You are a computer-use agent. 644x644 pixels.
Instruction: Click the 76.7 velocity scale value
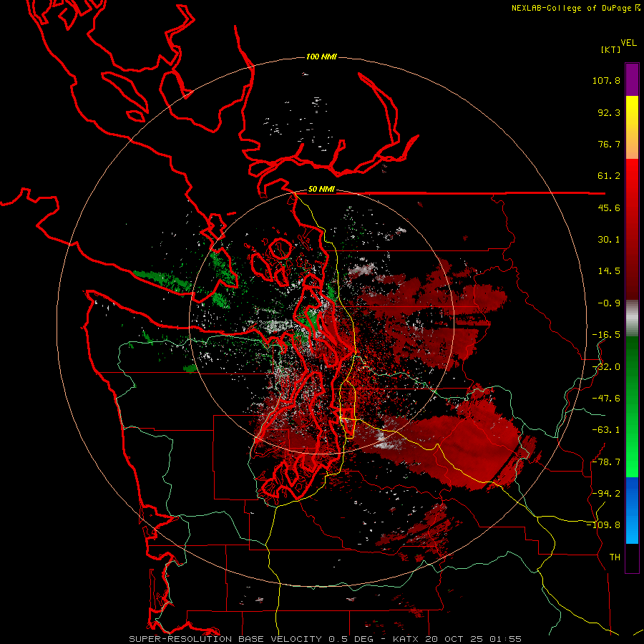pyautogui.click(x=609, y=144)
